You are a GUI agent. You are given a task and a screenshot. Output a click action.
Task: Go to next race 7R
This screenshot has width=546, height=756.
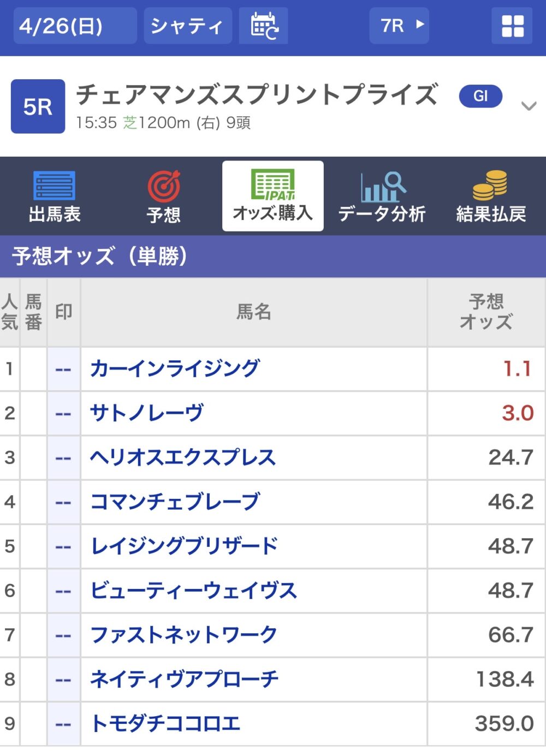(399, 26)
